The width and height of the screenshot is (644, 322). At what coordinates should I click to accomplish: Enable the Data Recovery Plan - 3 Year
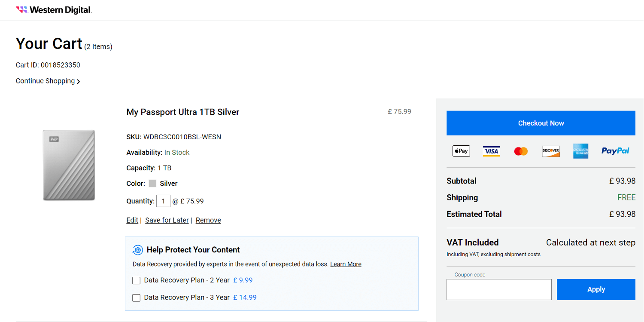pyautogui.click(x=136, y=297)
